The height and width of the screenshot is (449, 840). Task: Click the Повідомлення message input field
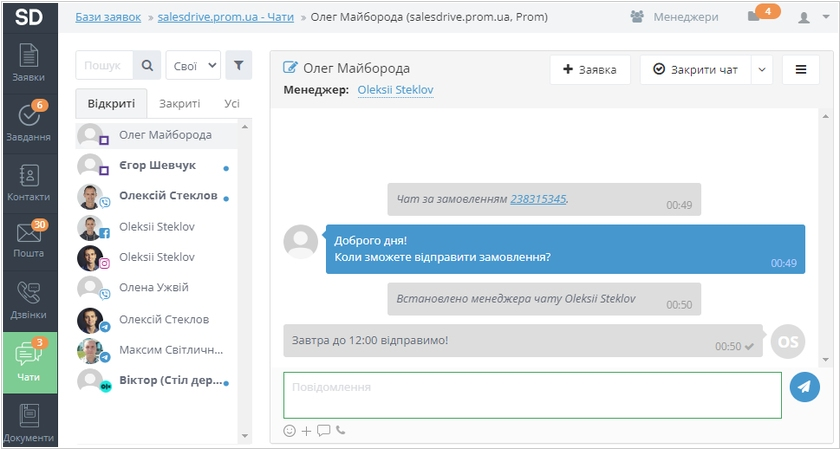532,395
